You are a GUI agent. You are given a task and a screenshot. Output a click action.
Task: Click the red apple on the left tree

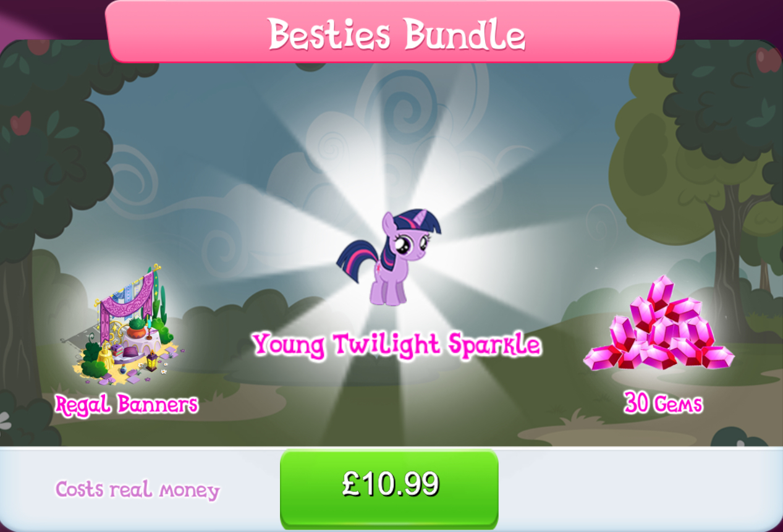coord(20,123)
